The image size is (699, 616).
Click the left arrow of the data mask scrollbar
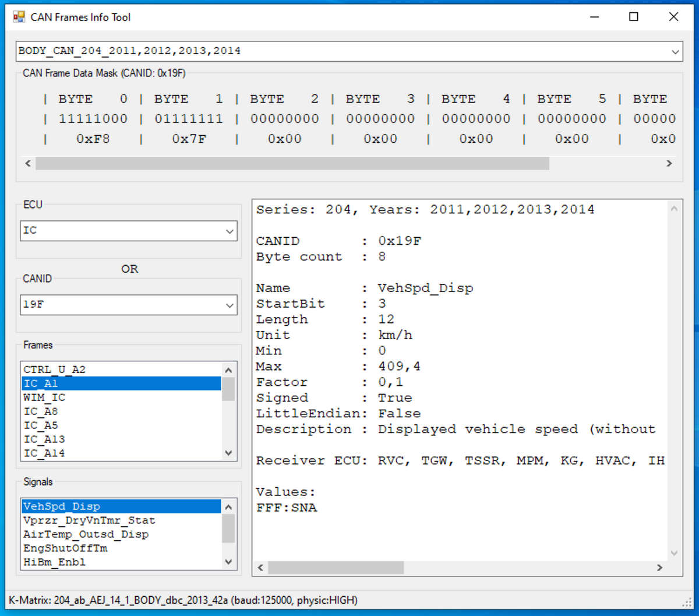coord(28,163)
